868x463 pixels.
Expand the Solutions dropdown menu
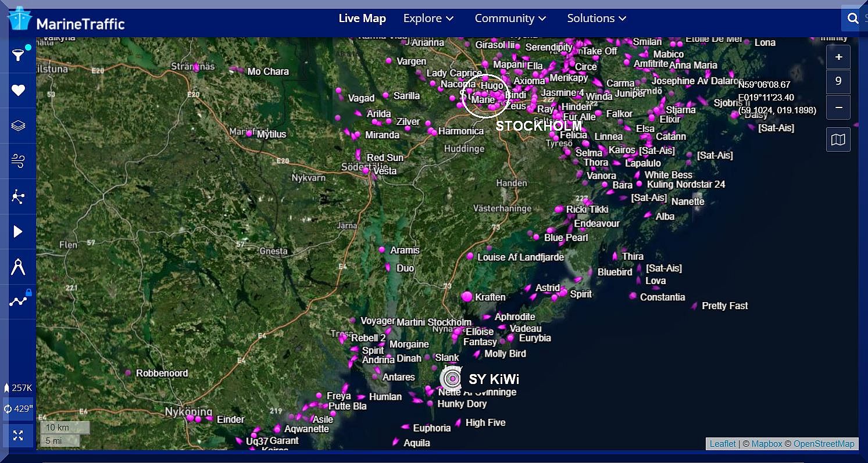(x=596, y=19)
